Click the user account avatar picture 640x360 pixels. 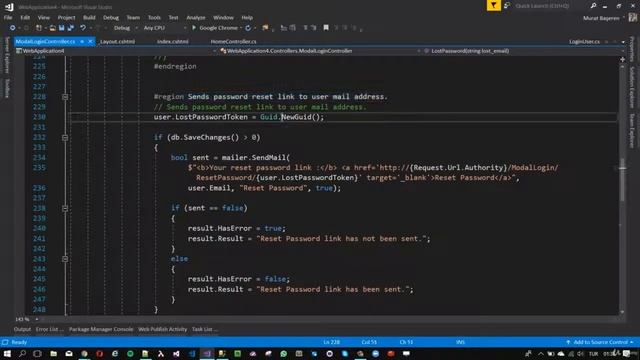coord(633,18)
